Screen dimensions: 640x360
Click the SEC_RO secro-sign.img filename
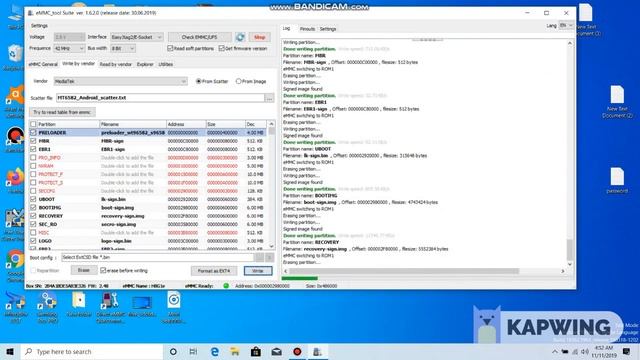118,224
